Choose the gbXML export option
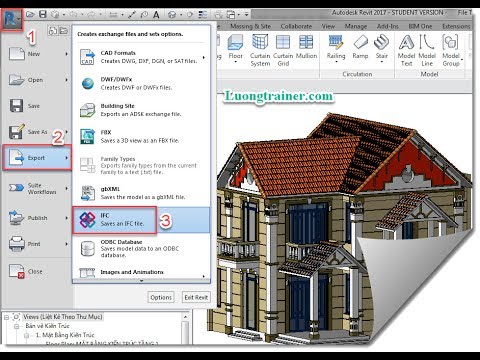Image resolution: width=480 pixels, height=360 pixels. (141, 193)
